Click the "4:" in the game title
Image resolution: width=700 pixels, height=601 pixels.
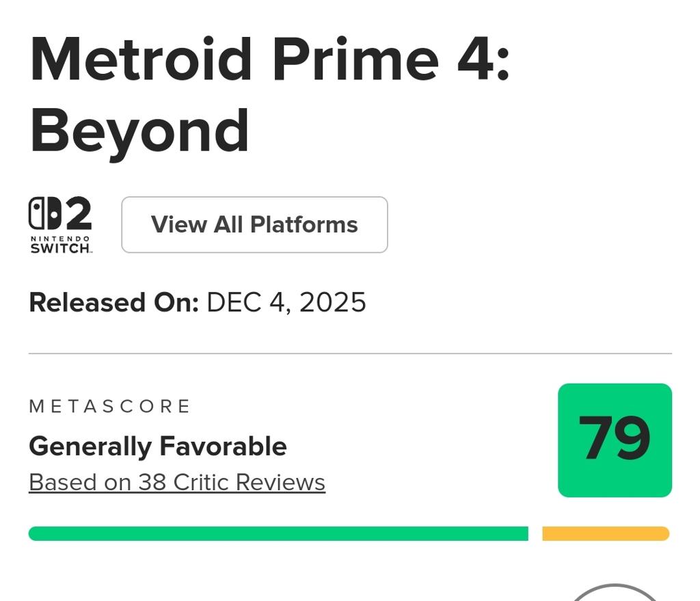pyautogui.click(x=483, y=60)
